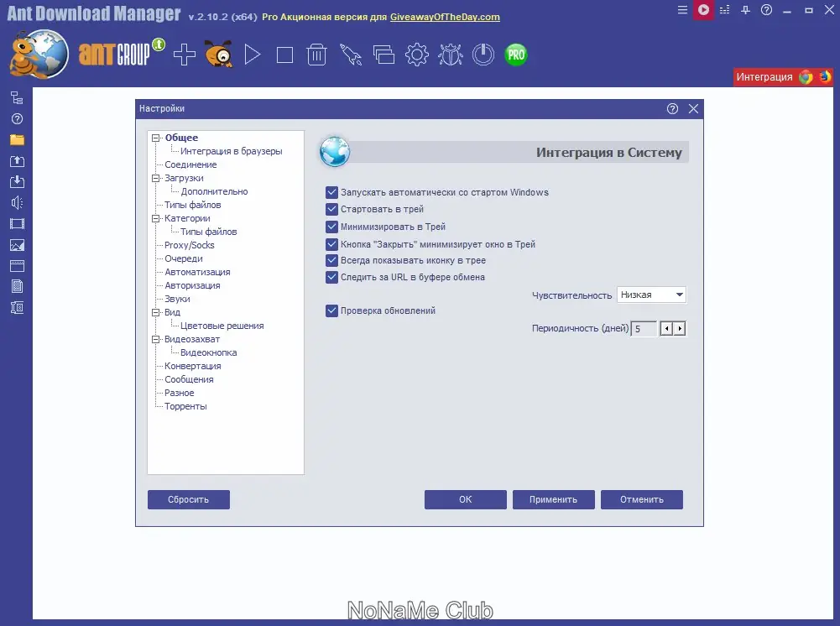Collapse the Общее tree node
This screenshot has height=626, width=840.
point(156,138)
